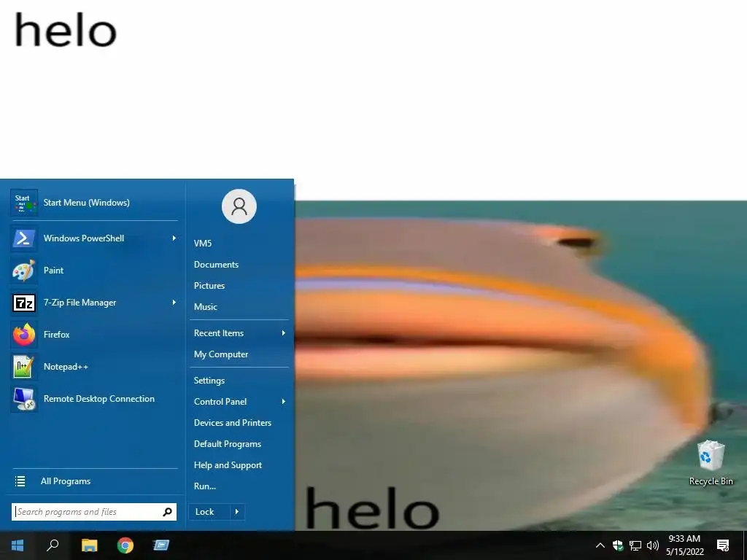Click the Show desktop strip at taskbar end
This screenshot has height=560, width=747.
pos(745,545)
